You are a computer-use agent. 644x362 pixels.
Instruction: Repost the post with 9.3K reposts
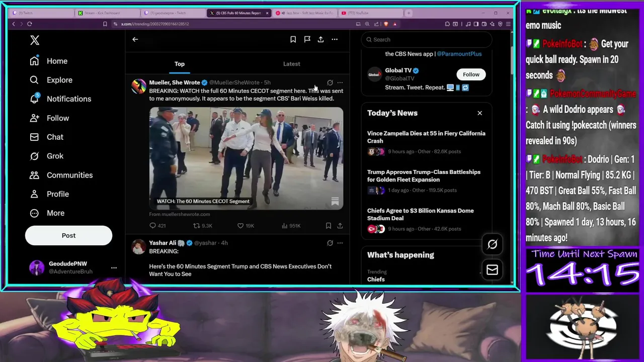click(x=203, y=226)
